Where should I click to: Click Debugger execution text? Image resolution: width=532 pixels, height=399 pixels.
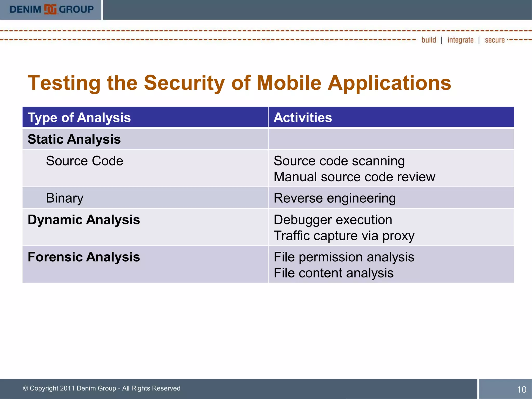click(333, 220)
